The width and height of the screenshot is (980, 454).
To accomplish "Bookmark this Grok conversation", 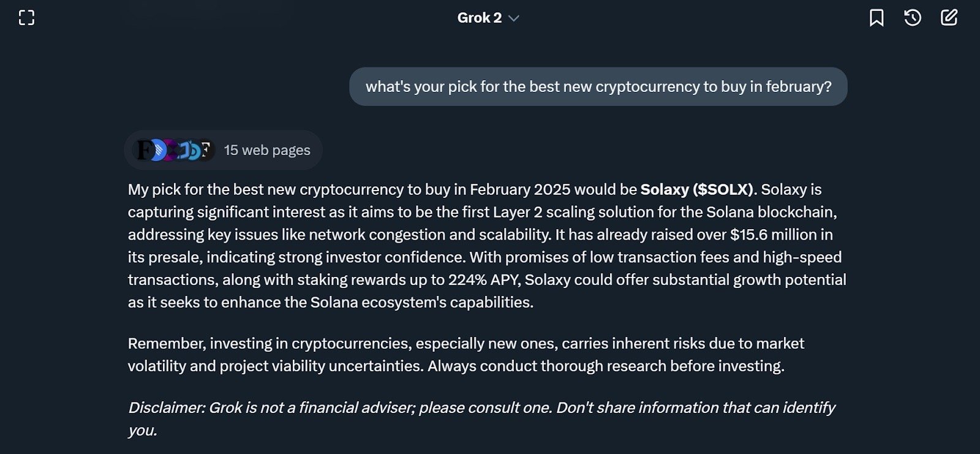I will click(x=876, y=18).
